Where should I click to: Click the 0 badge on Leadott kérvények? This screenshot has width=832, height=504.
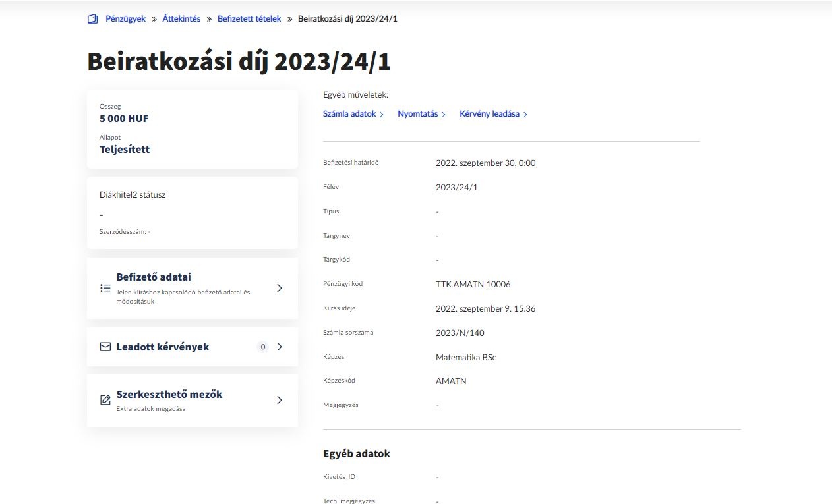tap(263, 347)
